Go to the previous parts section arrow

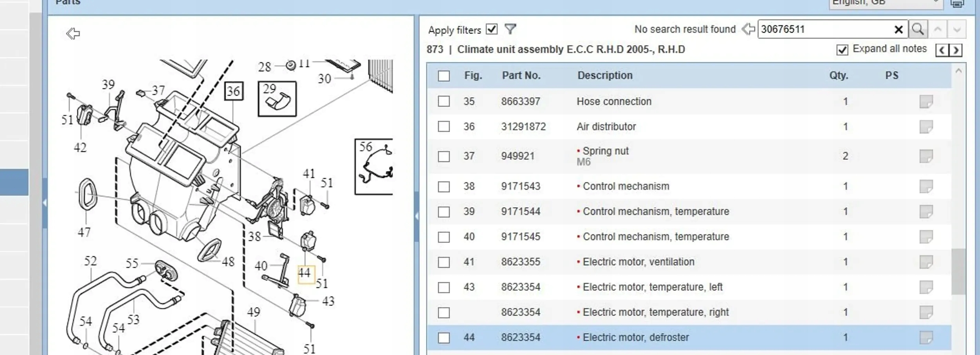tap(942, 50)
